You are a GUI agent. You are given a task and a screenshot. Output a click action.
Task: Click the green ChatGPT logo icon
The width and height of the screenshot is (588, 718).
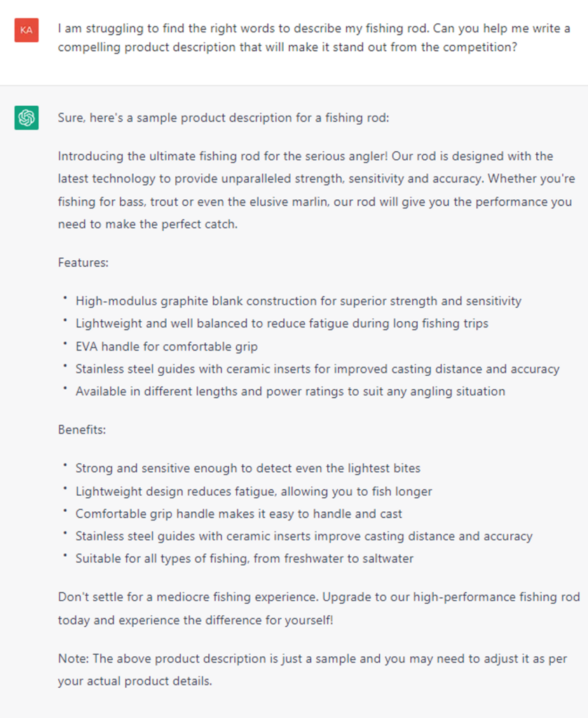coord(27,117)
